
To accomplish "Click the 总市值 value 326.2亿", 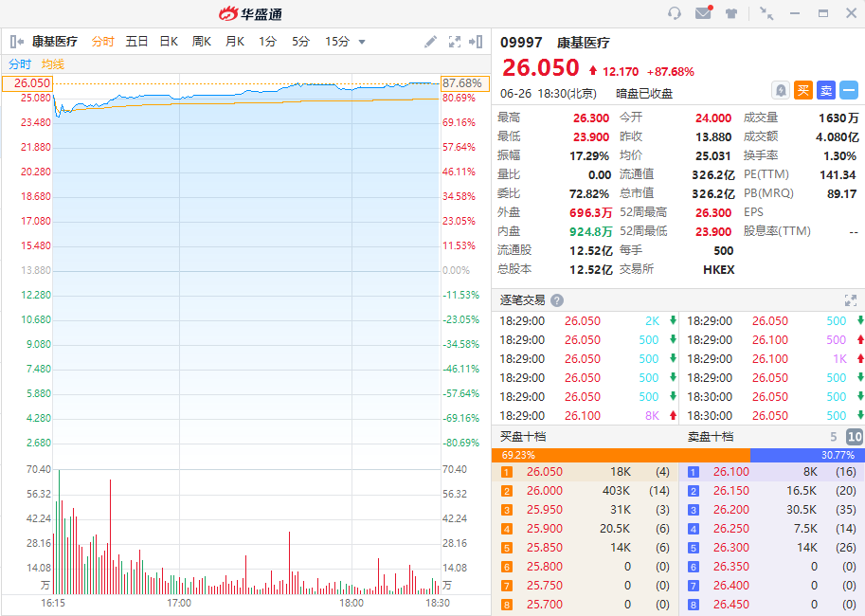I will point(713,194).
